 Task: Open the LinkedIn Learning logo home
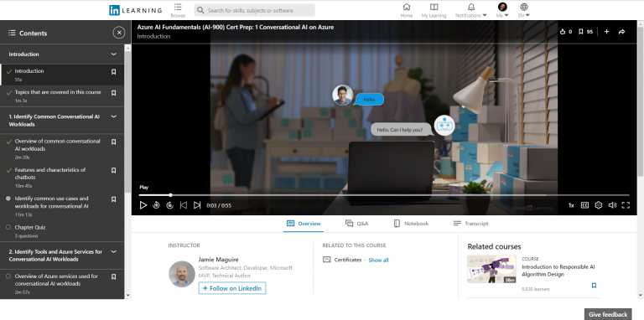(136, 10)
